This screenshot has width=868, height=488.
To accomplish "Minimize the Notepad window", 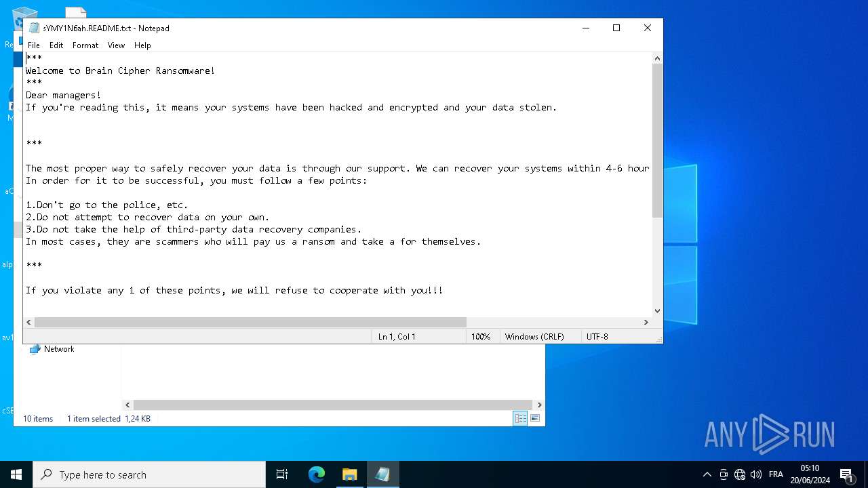I will tap(586, 28).
